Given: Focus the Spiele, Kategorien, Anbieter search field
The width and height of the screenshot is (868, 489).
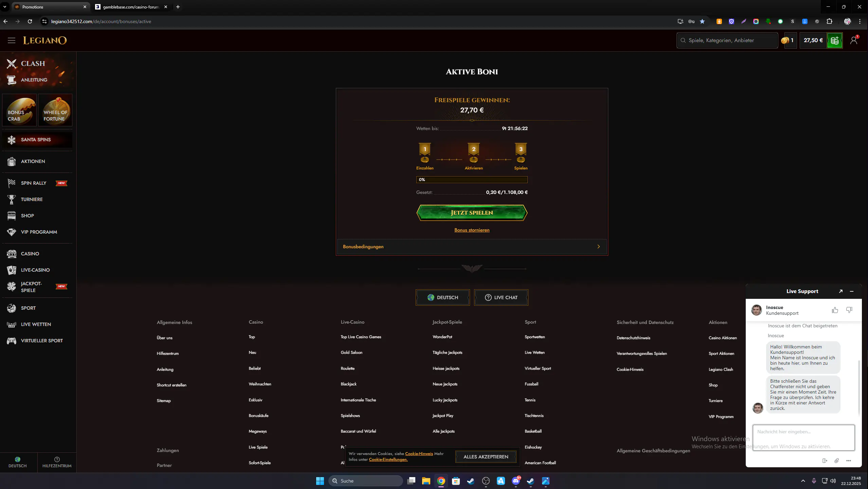Looking at the screenshot, I should click(x=727, y=40).
